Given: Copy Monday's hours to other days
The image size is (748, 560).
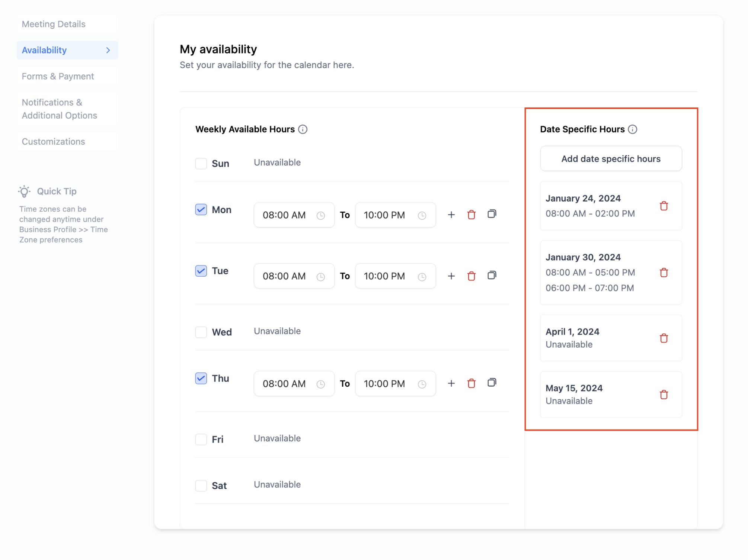Looking at the screenshot, I should pyautogui.click(x=492, y=214).
